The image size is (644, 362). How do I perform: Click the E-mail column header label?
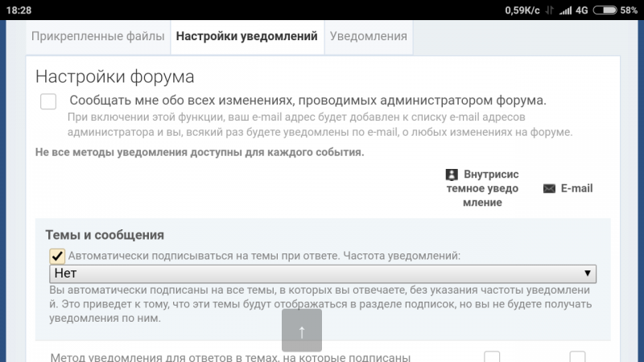point(576,188)
